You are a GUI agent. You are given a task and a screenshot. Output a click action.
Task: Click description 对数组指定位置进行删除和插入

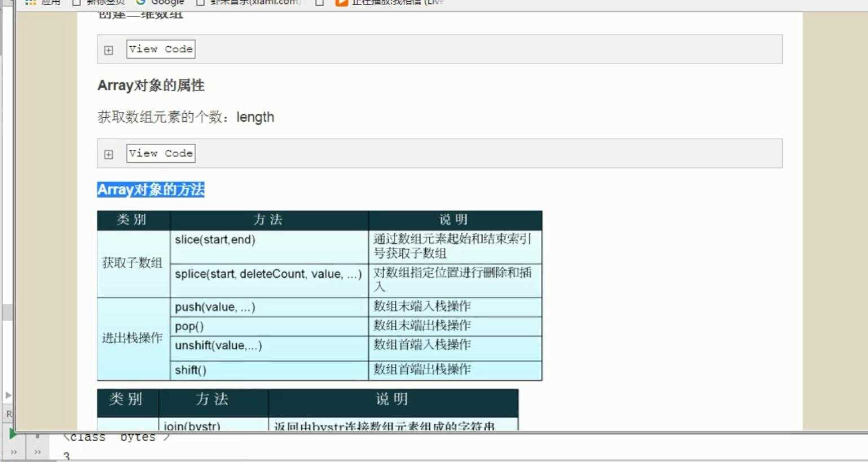point(452,279)
